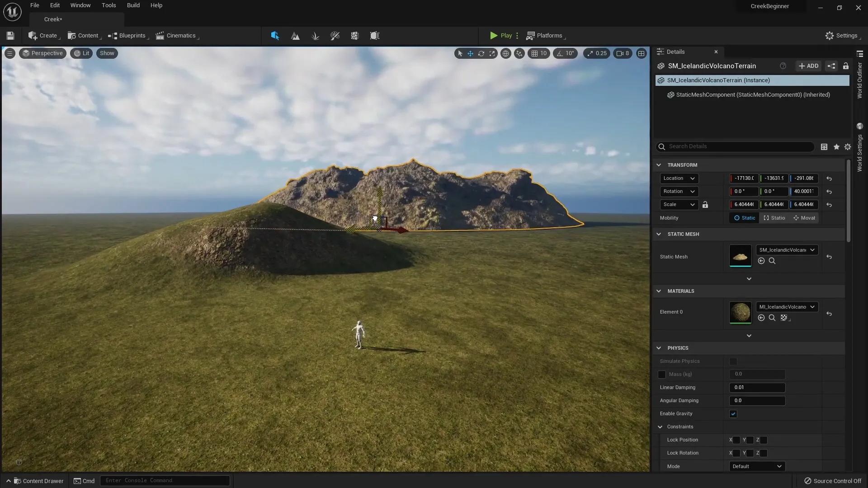
Task: Activate the rotate transform tool
Action: coord(481,53)
